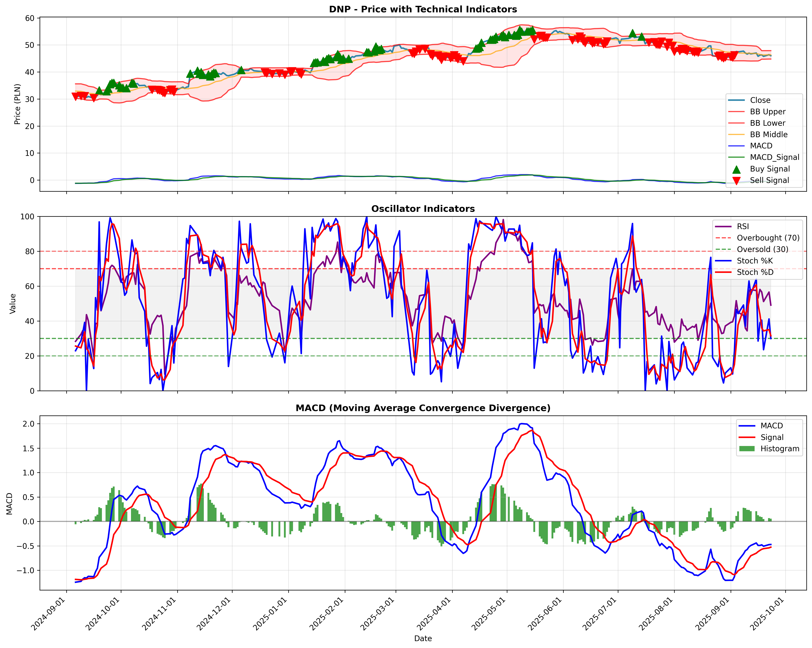
Task: Click the 'BB Upper' legend entry
Action: coord(767,112)
